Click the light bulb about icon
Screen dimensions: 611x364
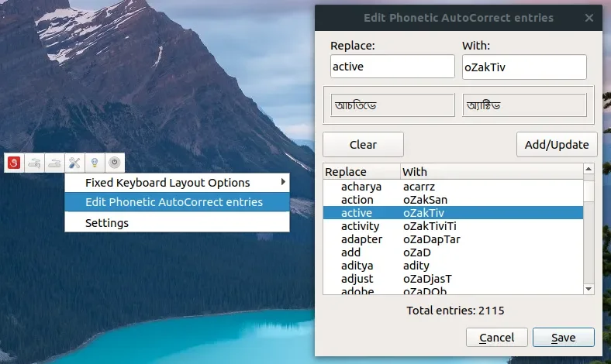pos(95,163)
